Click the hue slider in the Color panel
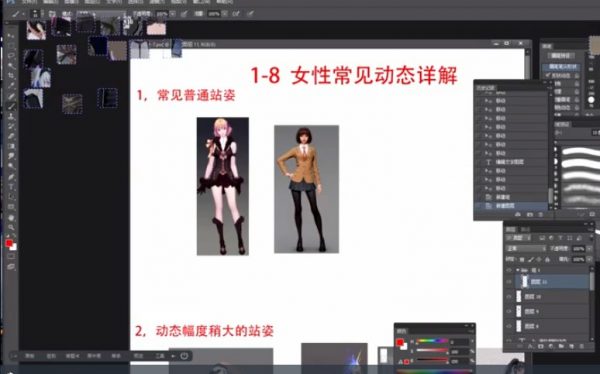 point(432,341)
